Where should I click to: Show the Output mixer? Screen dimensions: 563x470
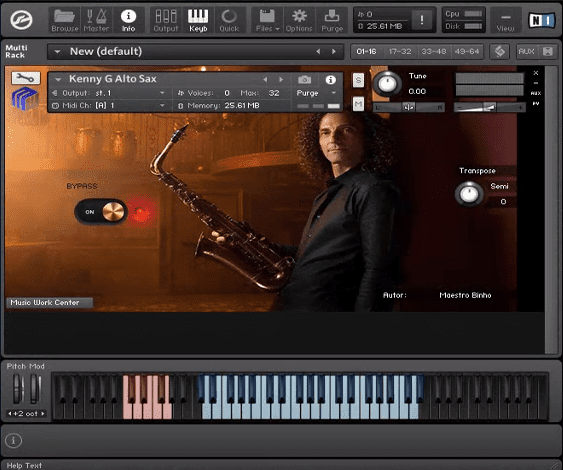tap(166, 20)
